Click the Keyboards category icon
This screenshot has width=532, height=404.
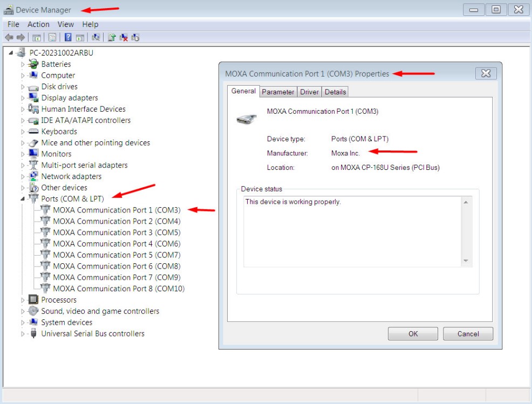pos(33,131)
